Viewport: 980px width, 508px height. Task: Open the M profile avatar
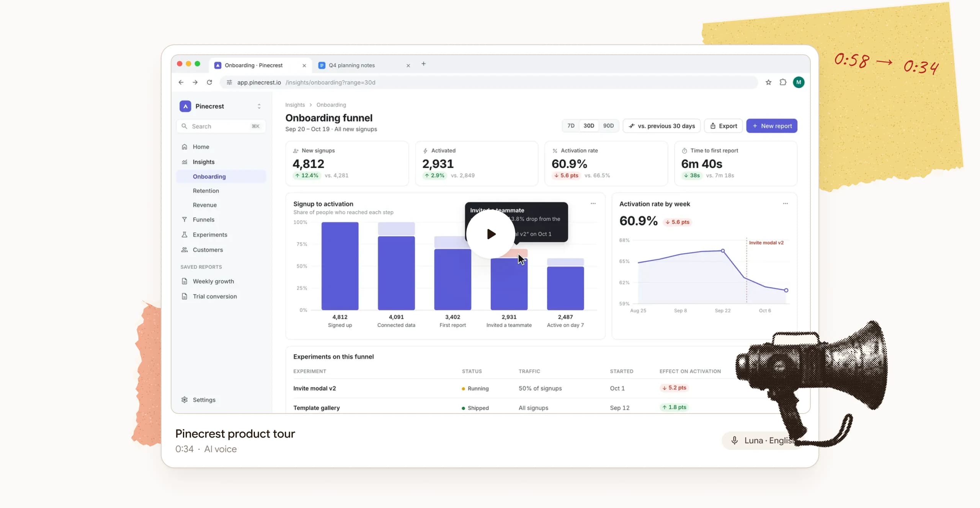pos(799,82)
